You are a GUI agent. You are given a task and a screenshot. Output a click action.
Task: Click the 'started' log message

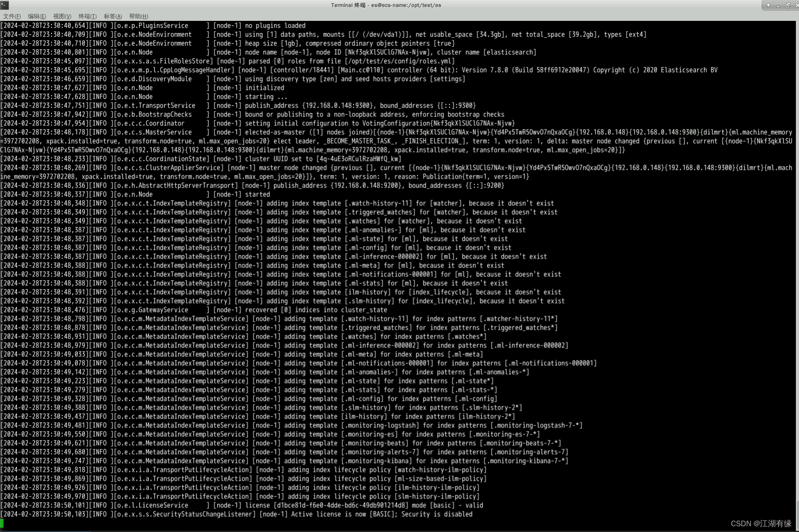click(x=257, y=195)
